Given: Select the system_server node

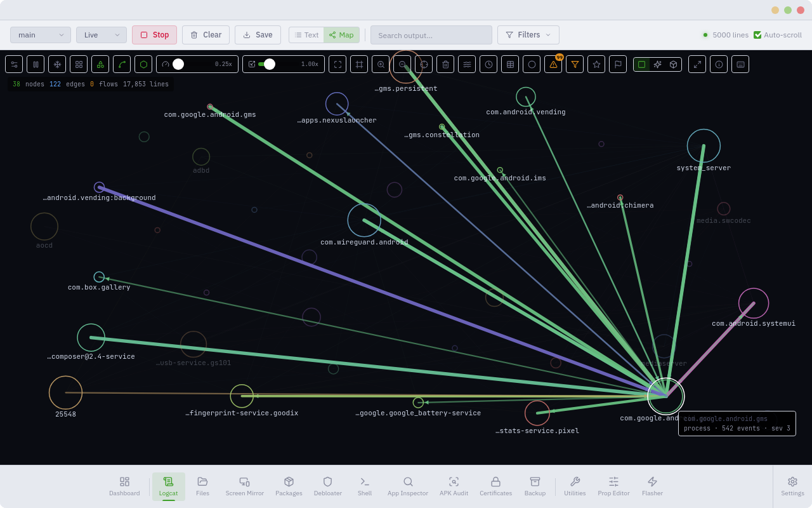Looking at the screenshot, I should point(704,145).
